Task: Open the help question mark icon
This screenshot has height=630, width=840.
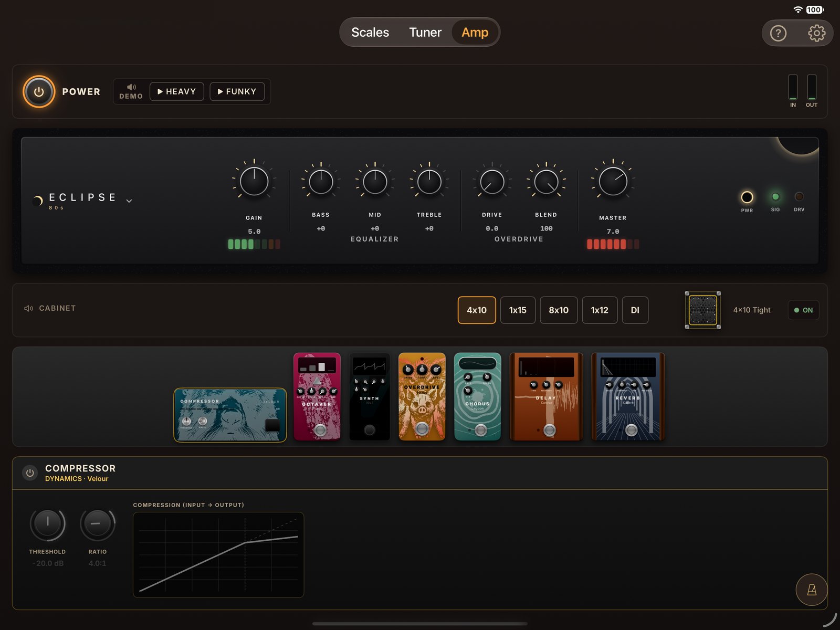Action: click(778, 34)
